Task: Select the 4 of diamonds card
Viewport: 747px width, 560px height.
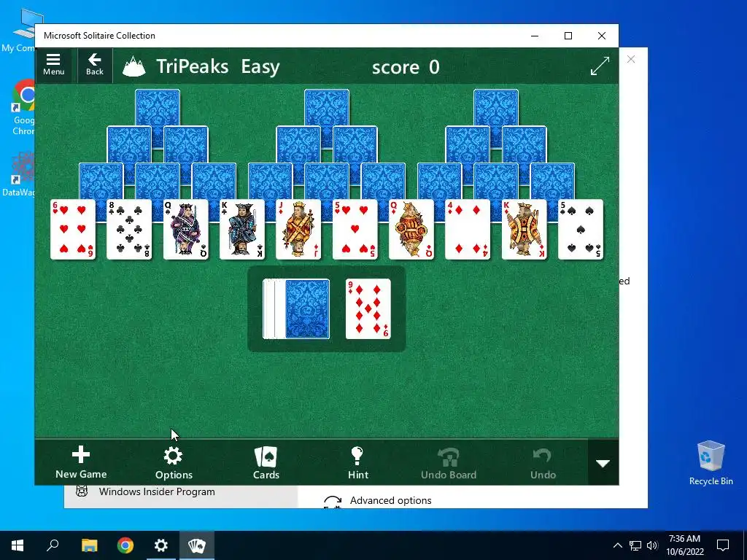Action: tap(468, 230)
